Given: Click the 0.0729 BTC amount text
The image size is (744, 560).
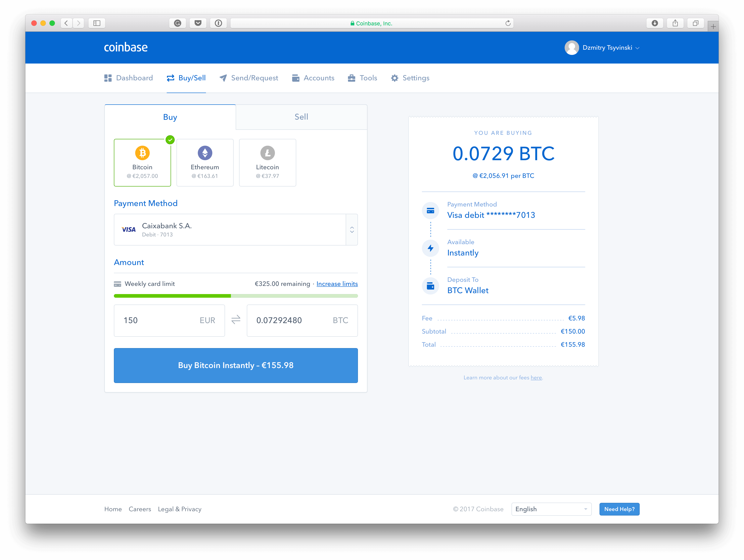Looking at the screenshot, I should (x=504, y=154).
